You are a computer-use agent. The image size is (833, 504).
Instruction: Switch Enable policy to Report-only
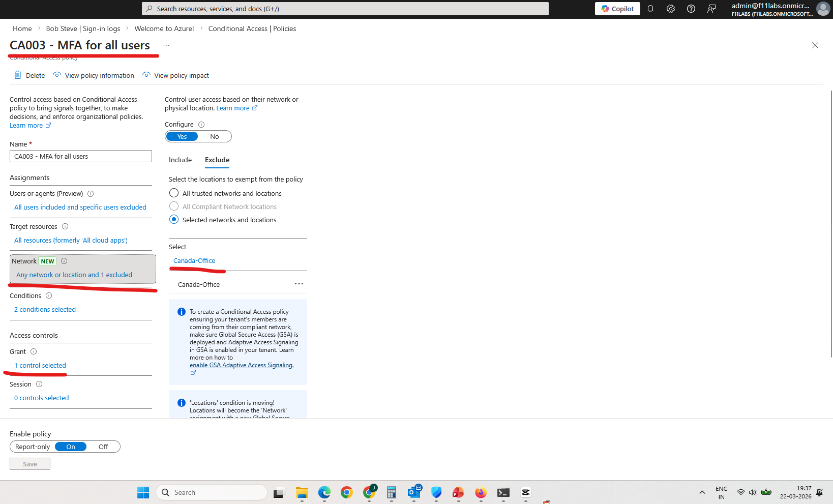pyautogui.click(x=33, y=447)
